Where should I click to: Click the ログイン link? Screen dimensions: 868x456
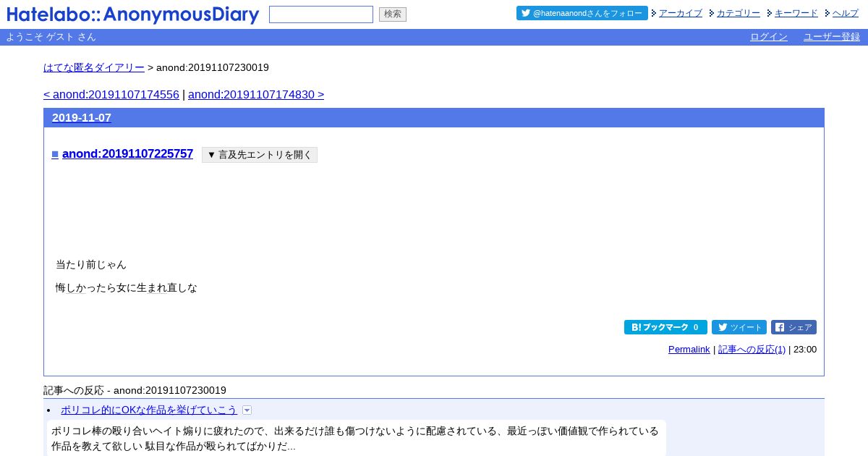(x=769, y=37)
